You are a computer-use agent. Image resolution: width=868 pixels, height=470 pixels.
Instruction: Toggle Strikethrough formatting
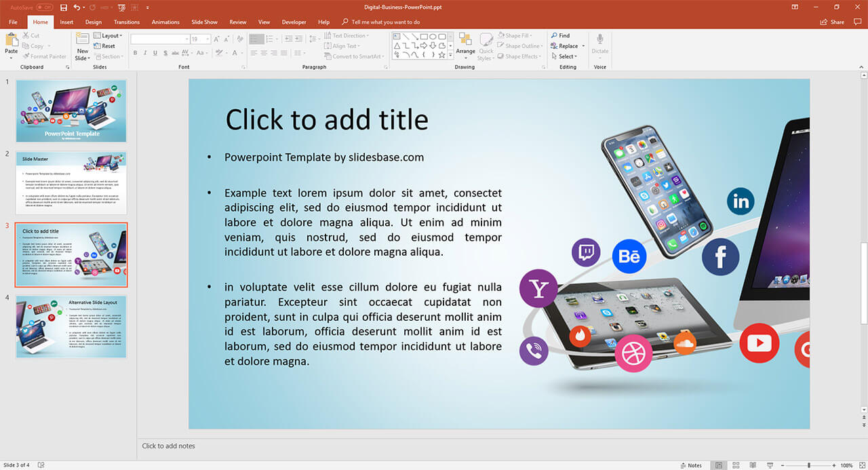(x=176, y=53)
